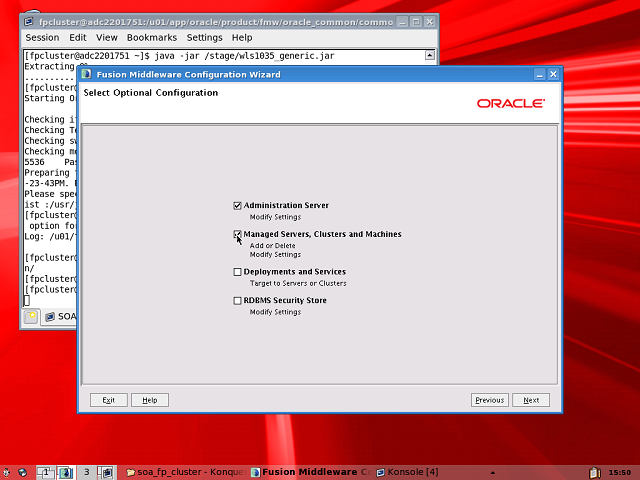Switch to virtual desktop 2 in pager
The image size is (640, 480).
66,472
